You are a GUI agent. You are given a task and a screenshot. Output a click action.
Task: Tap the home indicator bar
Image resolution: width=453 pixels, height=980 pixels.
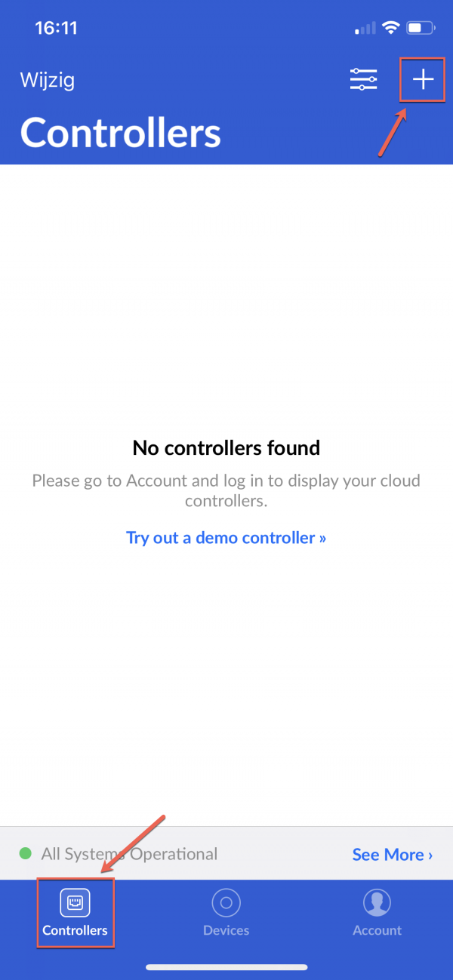(x=226, y=966)
